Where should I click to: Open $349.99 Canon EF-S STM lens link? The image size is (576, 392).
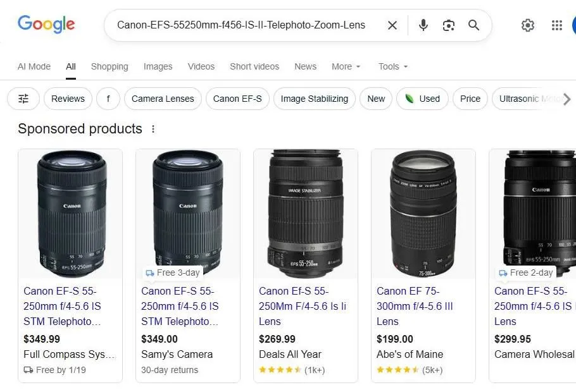point(62,306)
